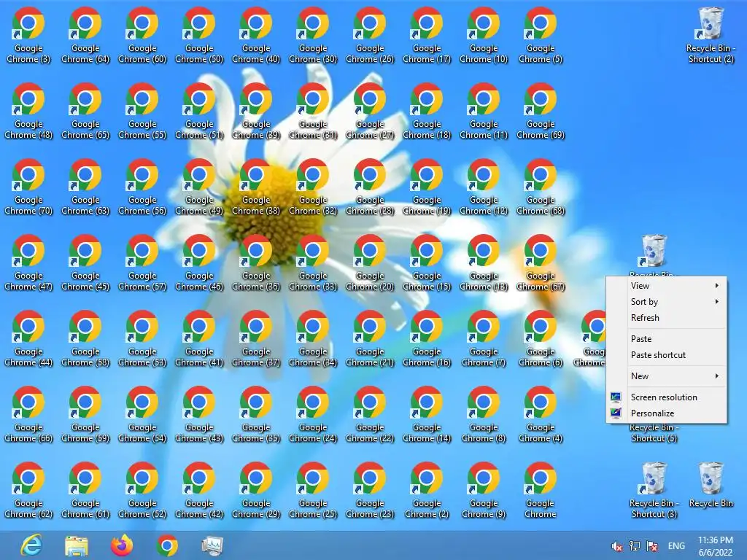Screen dimensions: 747x560
Task: Select the Google Chrome (66) shortcut
Action: coord(28,415)
